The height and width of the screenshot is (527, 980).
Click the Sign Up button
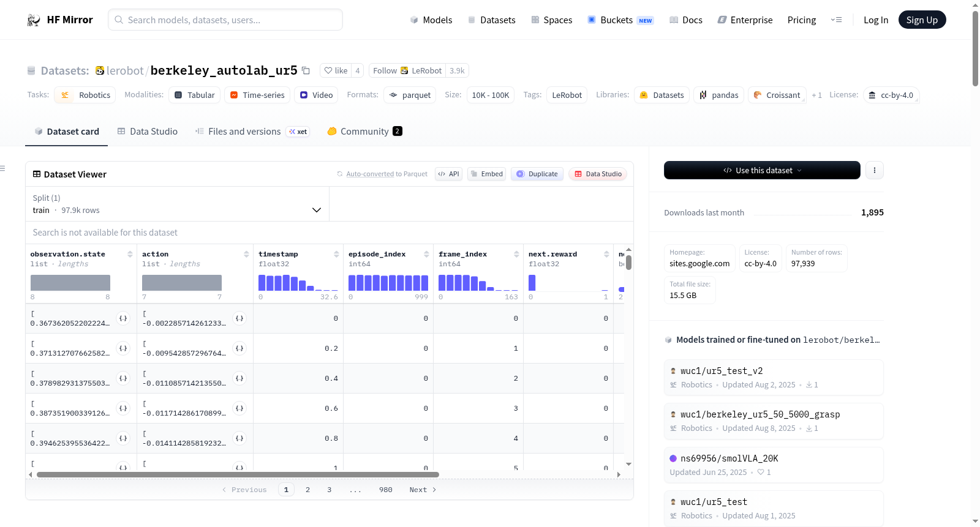(x=922, y=20)
